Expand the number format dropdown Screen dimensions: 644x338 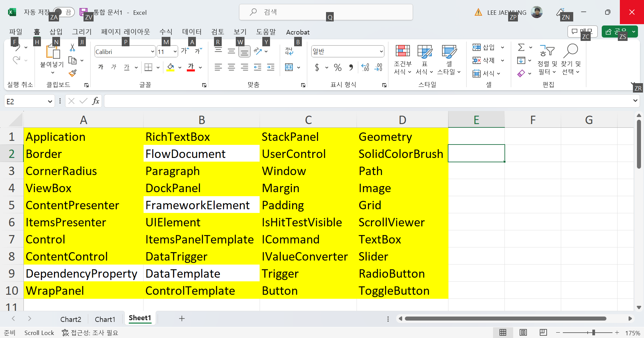click(381, 52)
